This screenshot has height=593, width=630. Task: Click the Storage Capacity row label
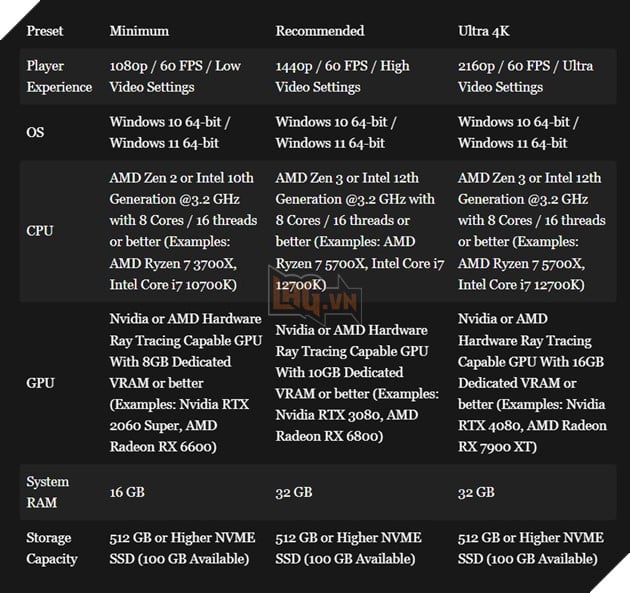52,548
